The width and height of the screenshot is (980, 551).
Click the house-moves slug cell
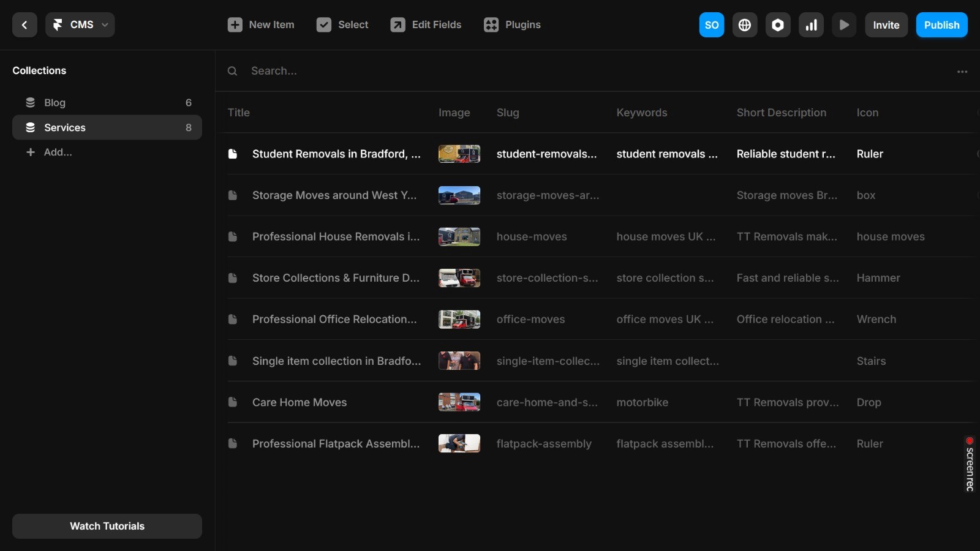532,236
